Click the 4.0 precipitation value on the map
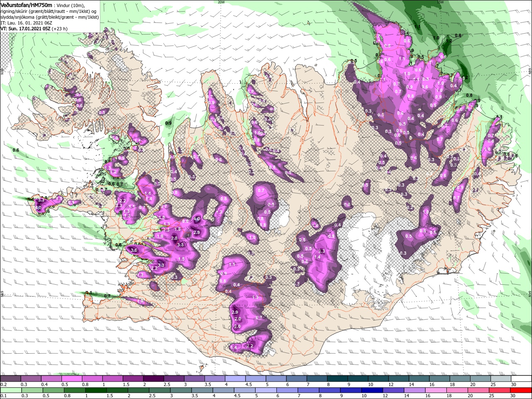This screenshot has width=532, height=399. click(197, 219)
